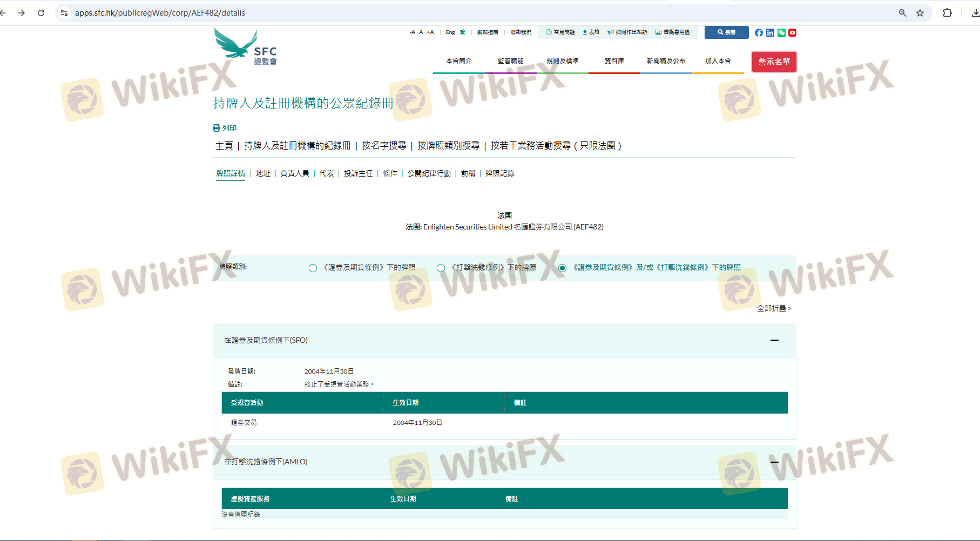Switch to 牌照詳情 tab
The height and width of the screenshot is (541, 980).
(231, 173)
